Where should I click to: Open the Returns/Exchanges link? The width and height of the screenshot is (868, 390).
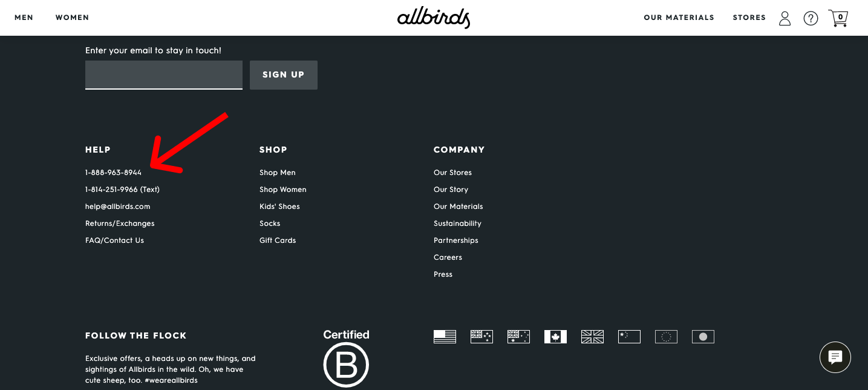tap(120, 223)
